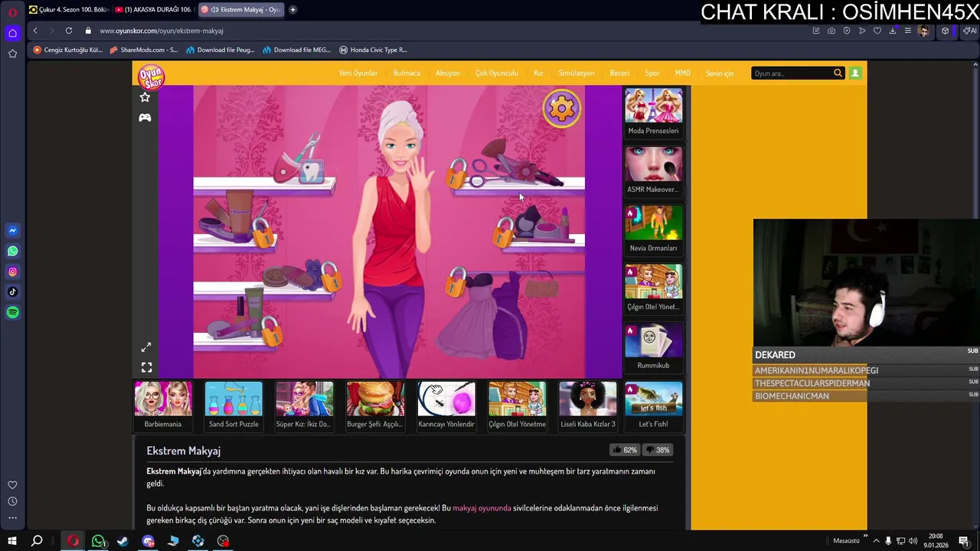Open WhatsApp from the taskbar
This screenshot has width=980, height=551.
click(98, 541)
